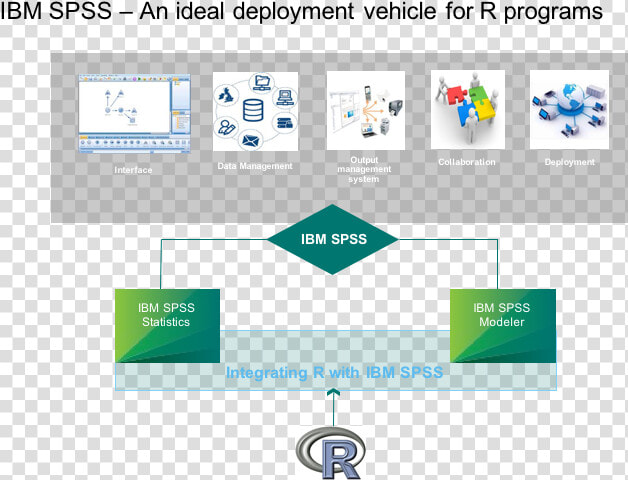The width and height of the screenshot is (628, 480).
Task: Click the Data Management database icon graphic
Action: (255, 111)
